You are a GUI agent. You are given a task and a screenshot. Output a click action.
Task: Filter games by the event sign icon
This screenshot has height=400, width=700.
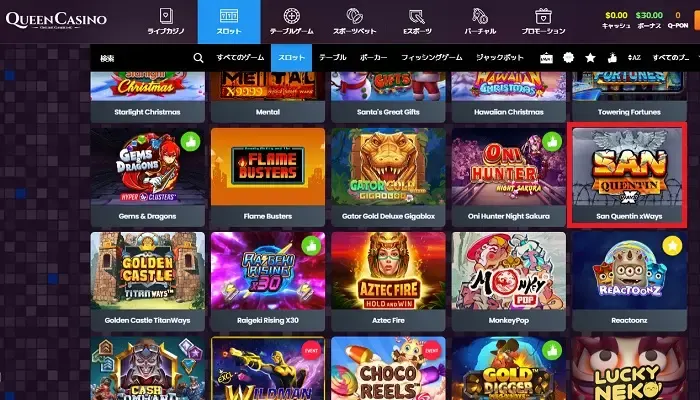click(546, 58)
